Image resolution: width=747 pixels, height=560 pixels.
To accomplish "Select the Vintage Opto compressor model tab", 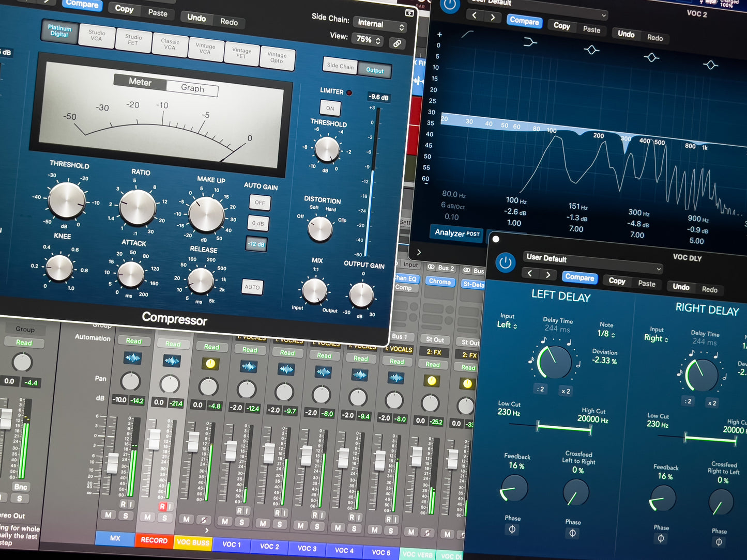I will click(277, 58).
